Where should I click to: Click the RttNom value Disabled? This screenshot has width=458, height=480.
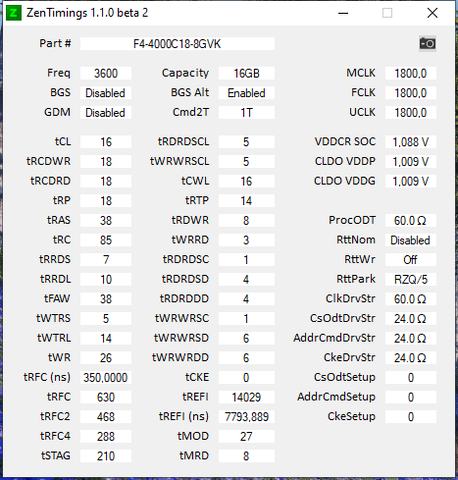(411, 240)
